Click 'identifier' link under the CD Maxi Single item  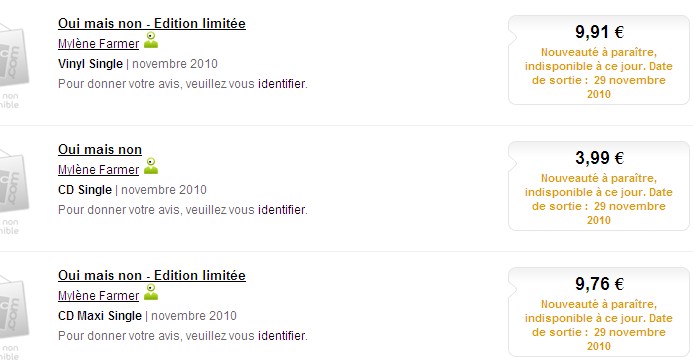coord(282,335)
